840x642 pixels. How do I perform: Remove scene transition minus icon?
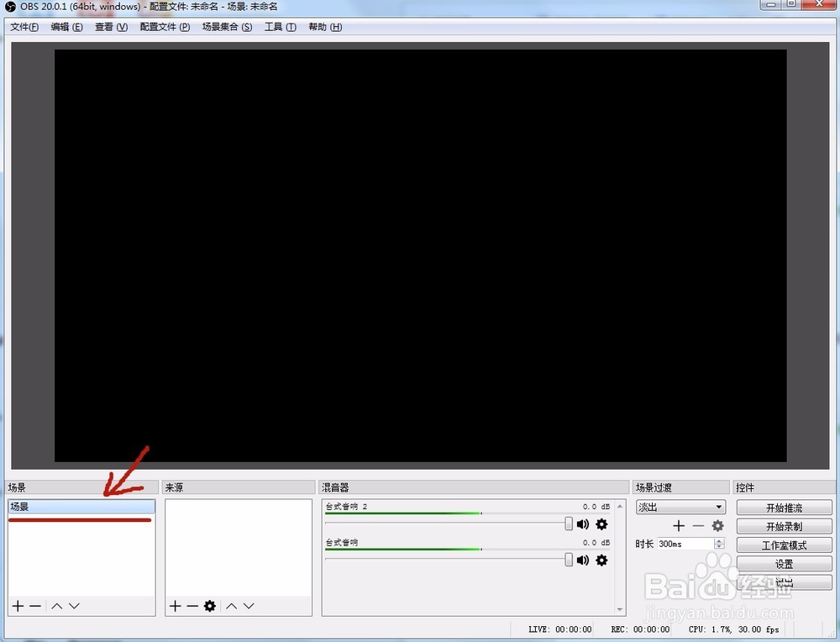coord(698,526)
